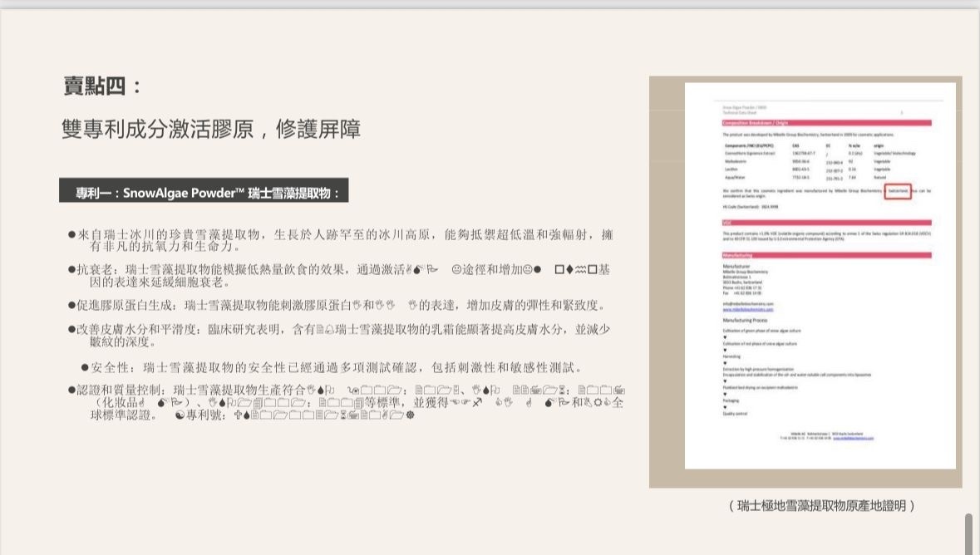Click the Manufacturing Process heading in document
Image resolution: width=980 pixels, height=555 pixels.
pos(745,320)
